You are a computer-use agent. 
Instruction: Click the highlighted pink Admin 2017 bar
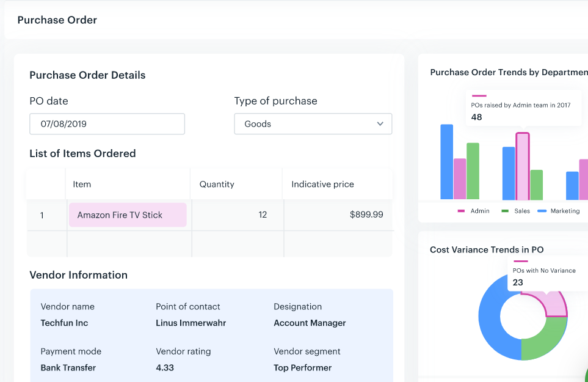[x=523, y=166]
